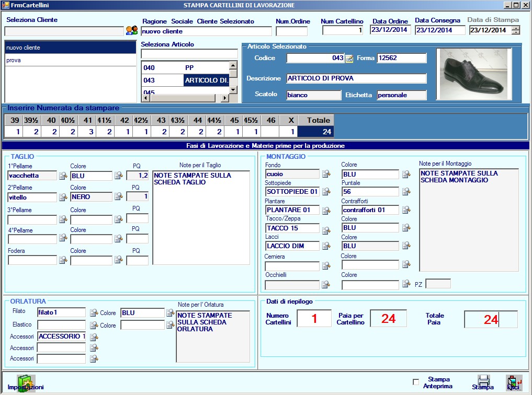Select 'prova' in the client list
Image resolution: width=532 pixels, height=395 pixels.
[x=70, y=60]
